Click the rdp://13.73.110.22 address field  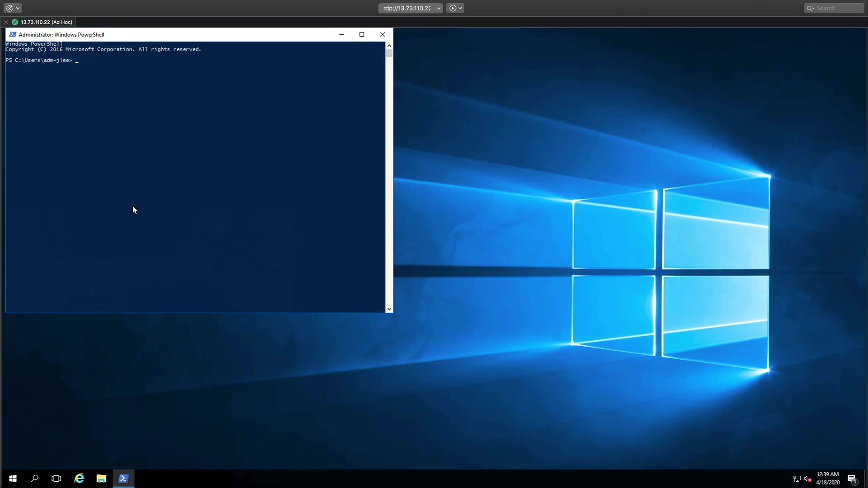(407, 8)
